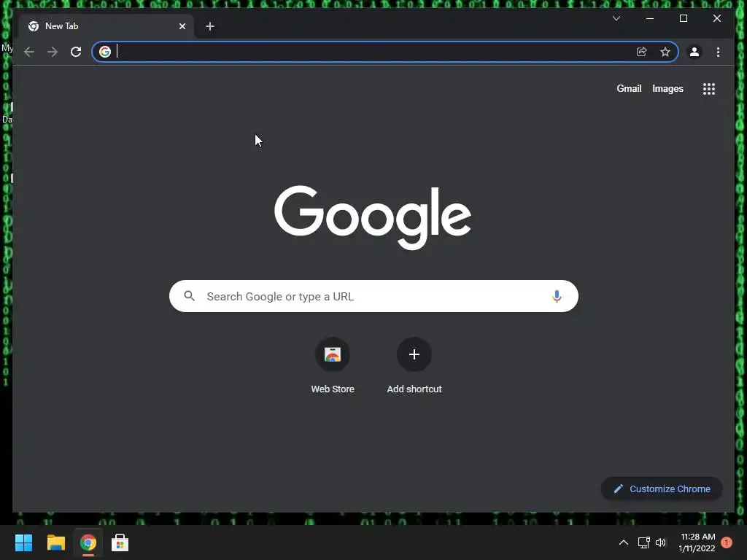
Task: Click Customize Chrome button
Action: (662, 489)
